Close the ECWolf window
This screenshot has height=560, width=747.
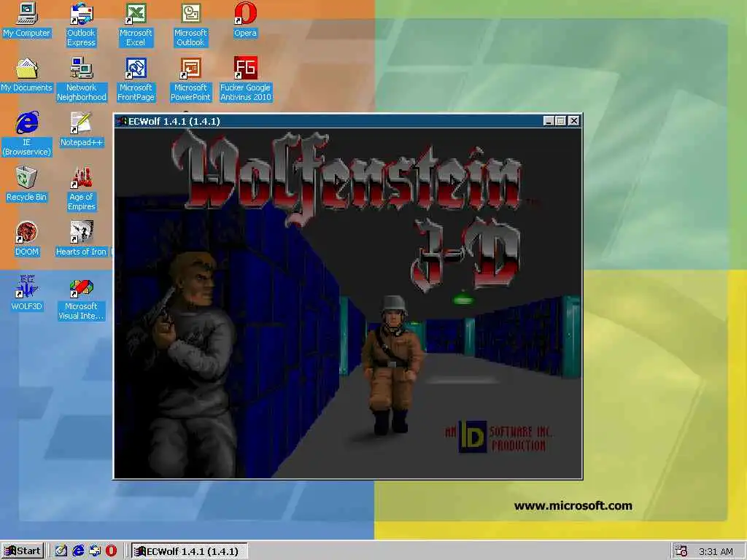(574, 121)
